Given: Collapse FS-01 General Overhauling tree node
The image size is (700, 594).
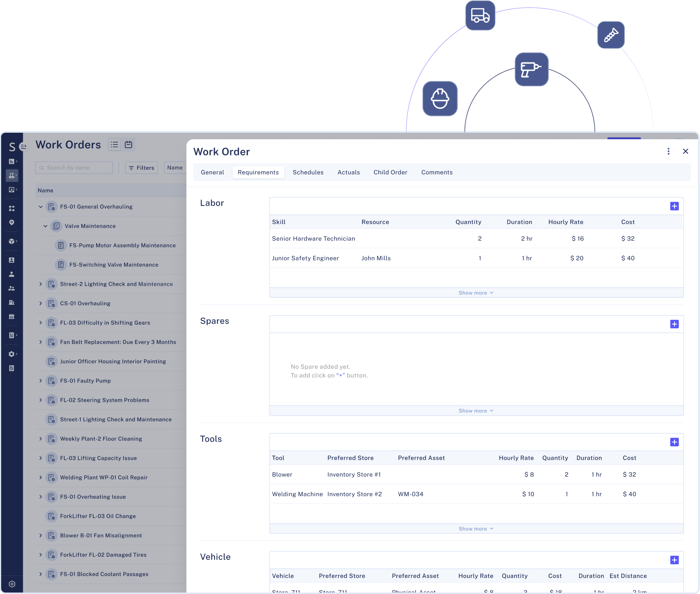Looking at the screenshot, I should click(x=41, y=207).
